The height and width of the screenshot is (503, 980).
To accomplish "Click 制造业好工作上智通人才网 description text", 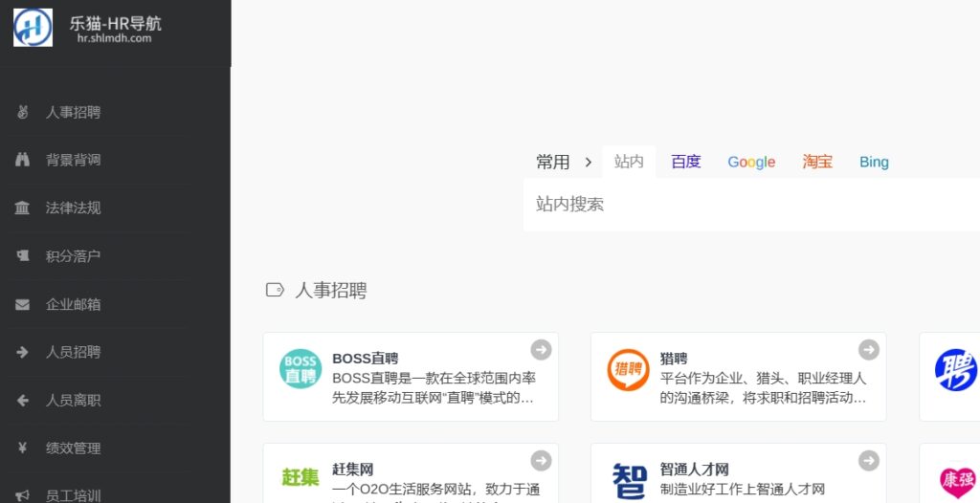I will [x=743, y=490].
